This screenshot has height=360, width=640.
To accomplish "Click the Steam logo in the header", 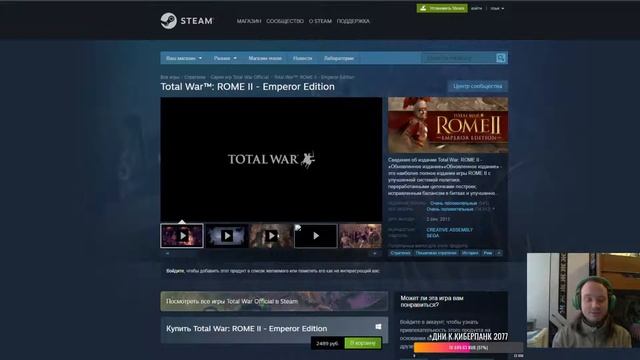I will coord(187,21).
